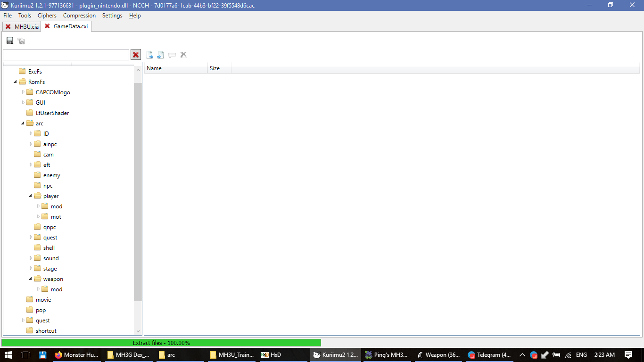
Task: Select the npc folder
Action: pos(48,186)
